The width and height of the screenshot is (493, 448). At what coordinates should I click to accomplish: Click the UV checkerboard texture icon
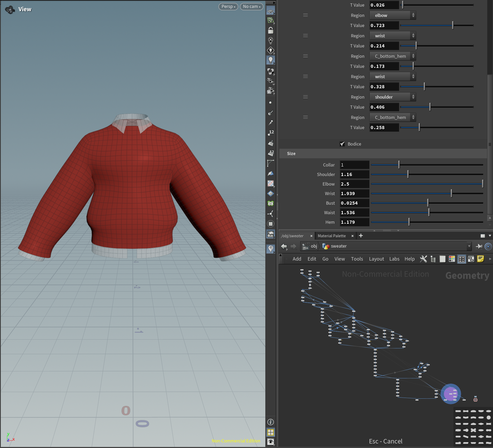(270, 183)
